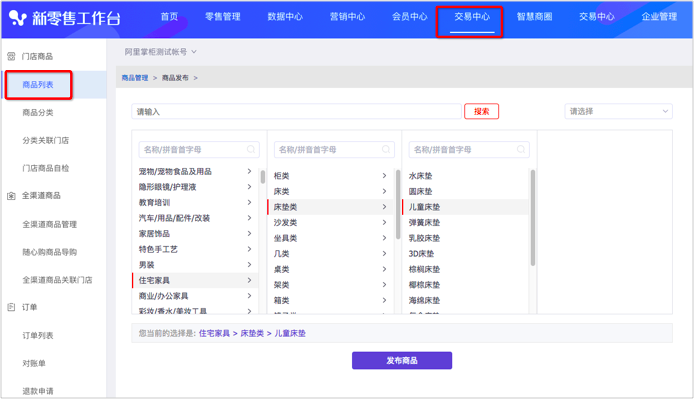Image resolution: width=694 pixels, height=399 pixels.
Task: Open 全渠道商品关联门店 in sidebar
Action: (58, 280)
